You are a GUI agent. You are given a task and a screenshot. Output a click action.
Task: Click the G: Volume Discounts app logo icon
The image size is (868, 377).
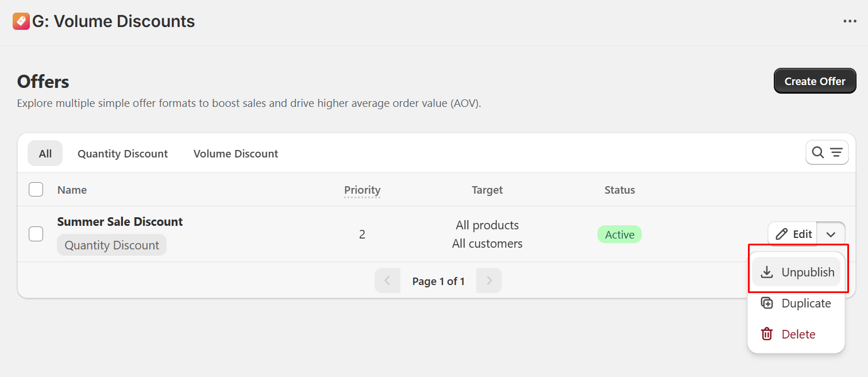[x=21, y=21]
